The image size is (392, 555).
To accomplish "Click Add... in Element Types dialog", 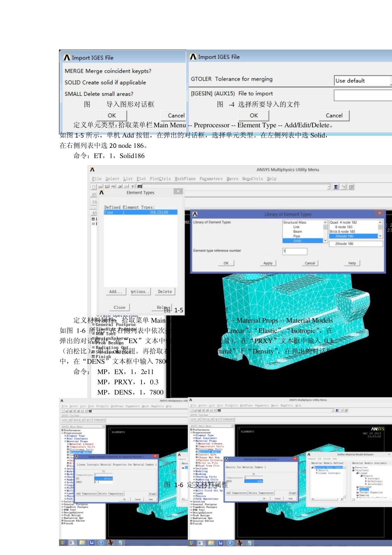I will tap(116, 292).
